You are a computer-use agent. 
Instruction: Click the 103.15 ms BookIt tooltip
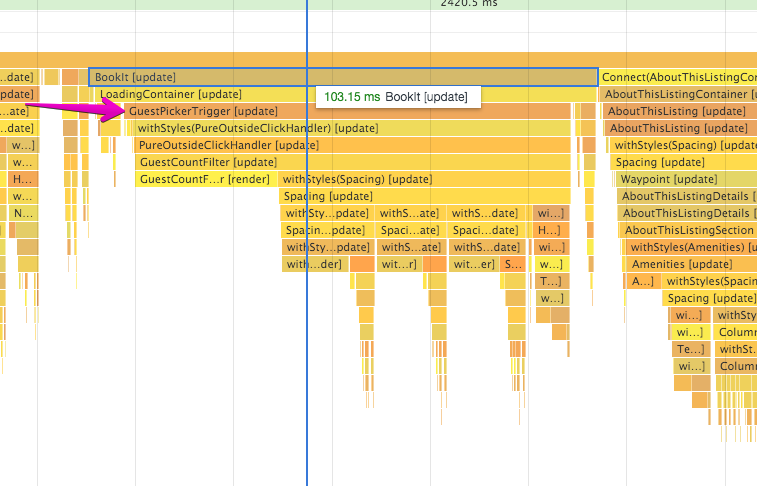[398, 97]
